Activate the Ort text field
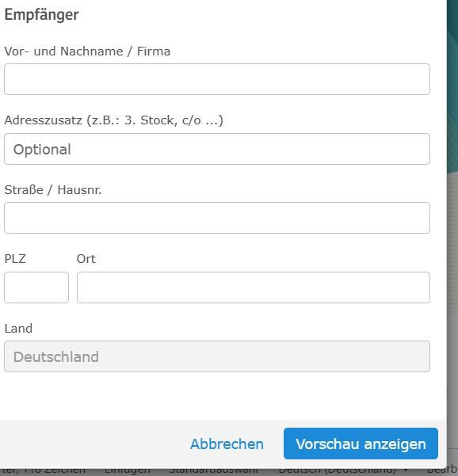The width and height of the screenshot is (458, 476). pyautogui.click(x=254, y=288)
